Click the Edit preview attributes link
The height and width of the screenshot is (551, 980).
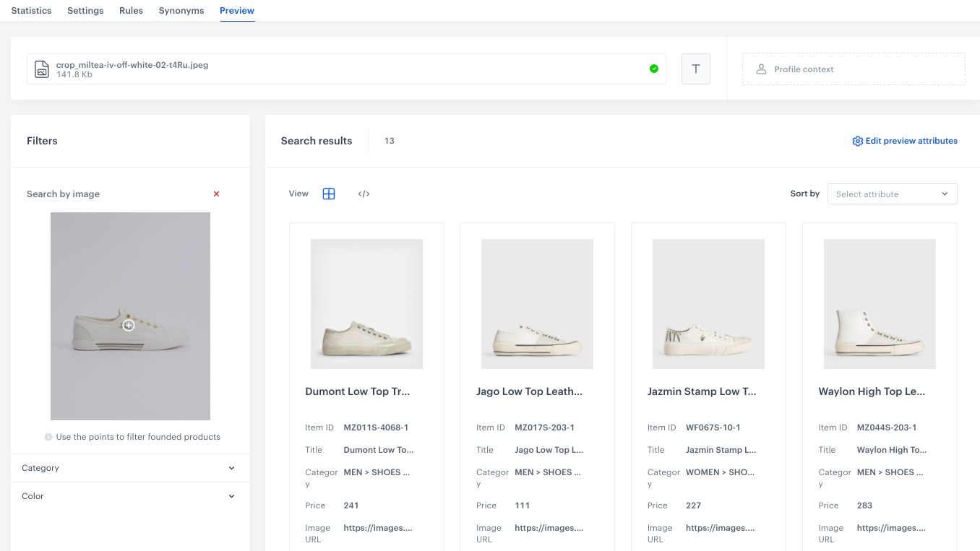[911, 141]
